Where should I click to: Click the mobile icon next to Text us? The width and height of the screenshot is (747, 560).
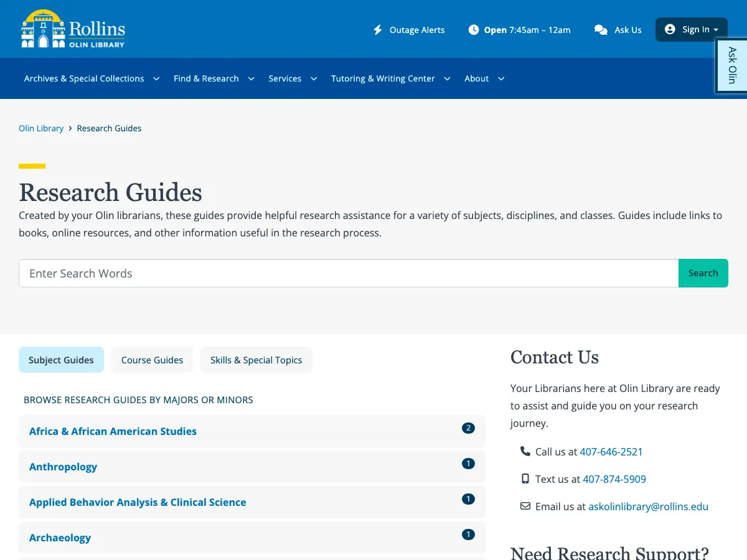tap(525, 478)
